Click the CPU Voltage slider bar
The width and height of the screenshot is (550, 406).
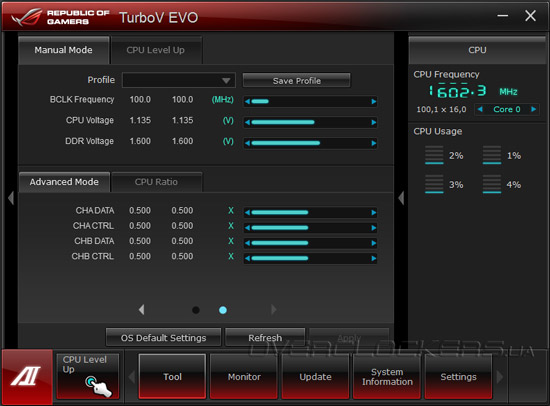(310, 122)
